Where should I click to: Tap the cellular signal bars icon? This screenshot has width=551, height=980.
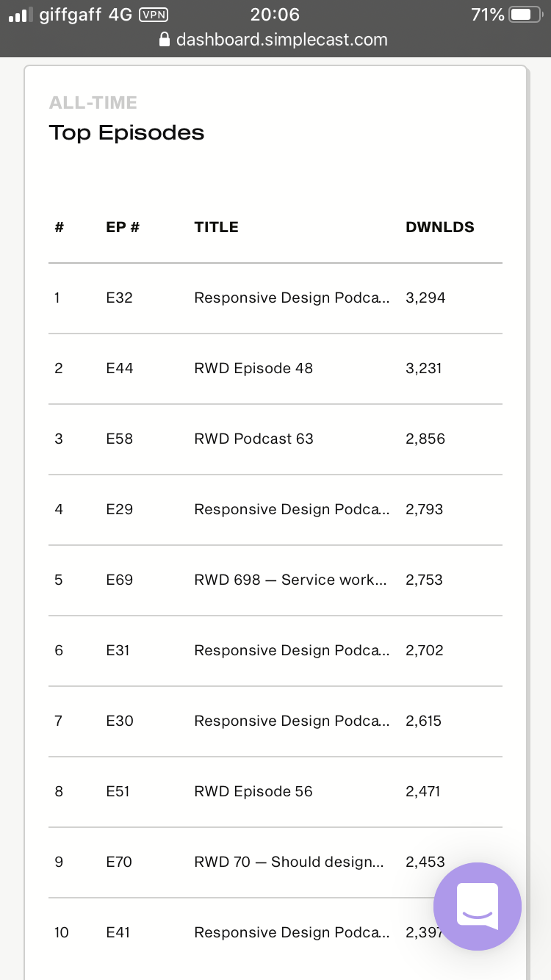pos(21,15)
